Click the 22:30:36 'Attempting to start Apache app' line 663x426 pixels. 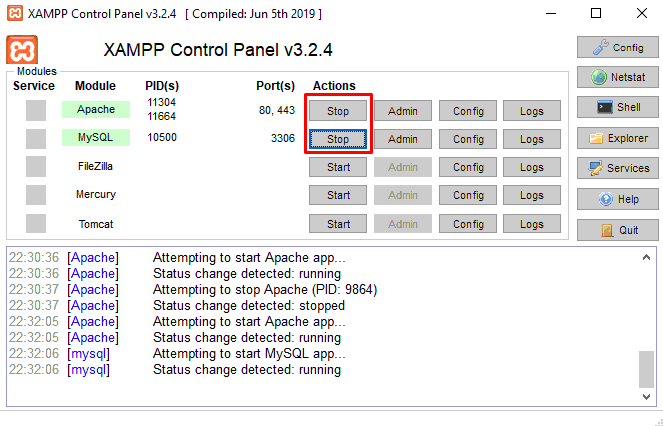coord(249,257)
